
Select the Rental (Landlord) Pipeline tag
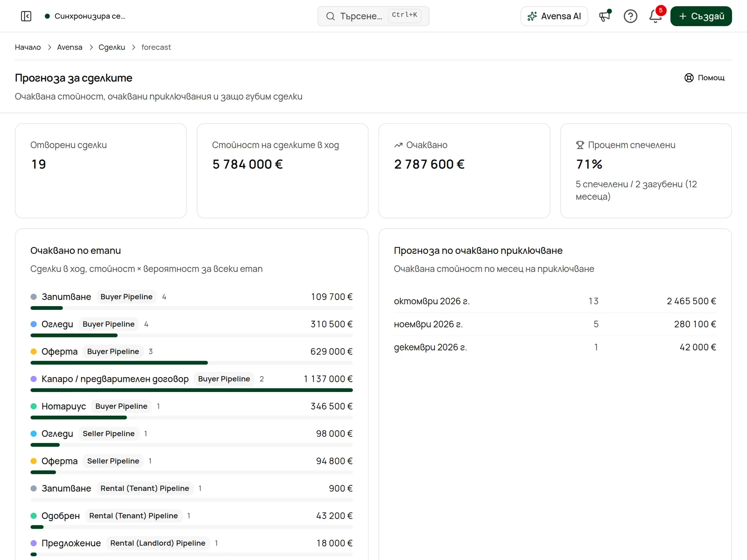coord(158,543)
